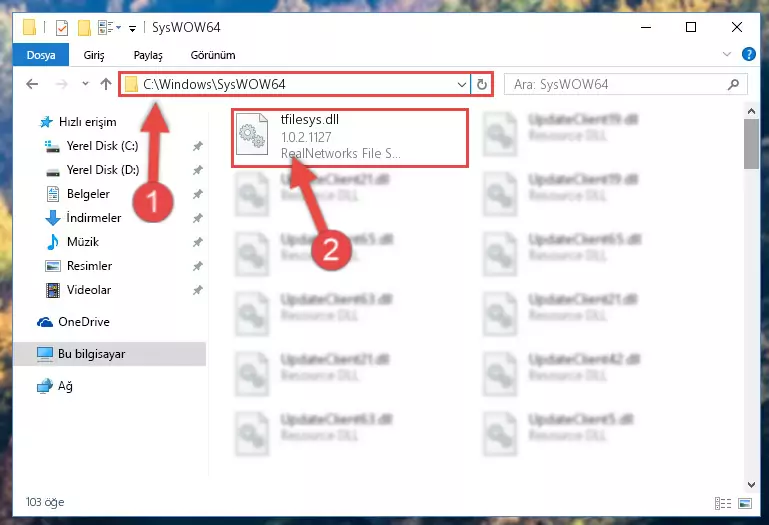Click the search magnifier icon
769x525 pixels.
(733, 84)
